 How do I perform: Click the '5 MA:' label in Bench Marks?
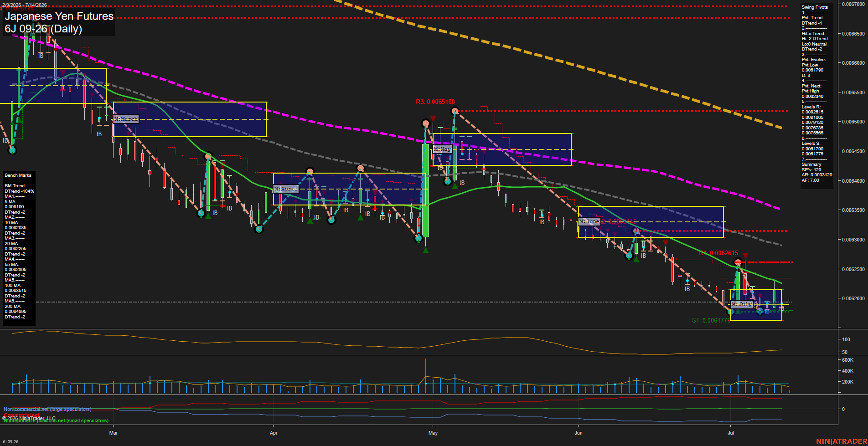(10, 202)
